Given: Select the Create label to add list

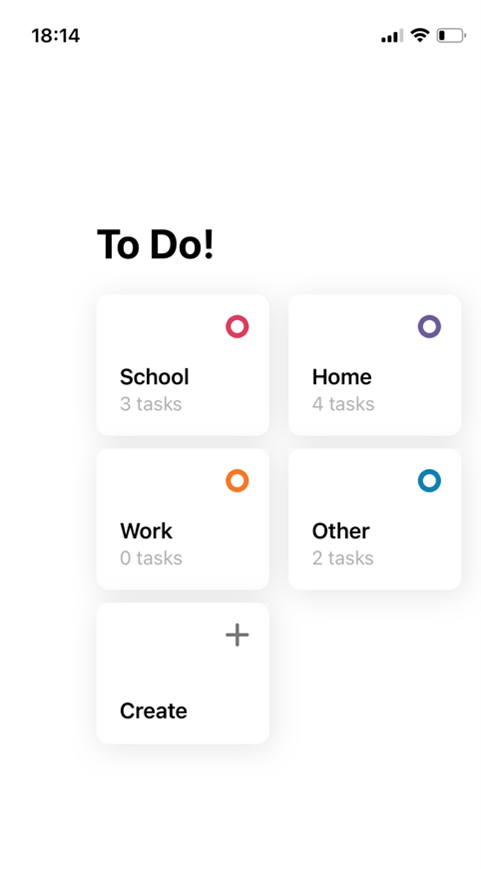Looking at the screenshot, I should click(153, 710).
